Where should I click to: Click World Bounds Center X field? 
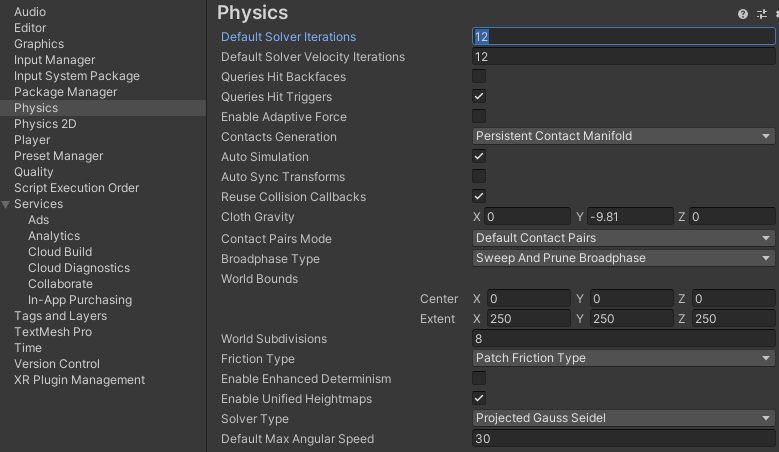pos(529,299)
